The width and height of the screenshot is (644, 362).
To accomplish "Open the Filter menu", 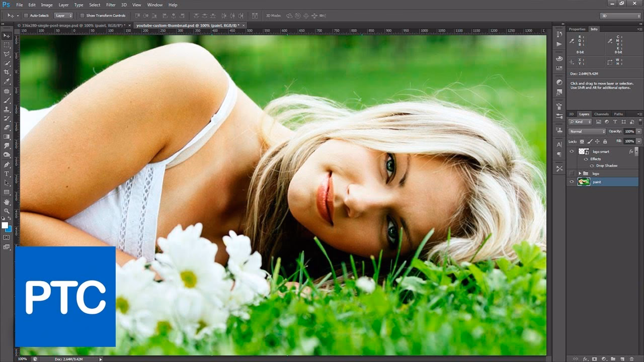I will (x=111, y=5).
